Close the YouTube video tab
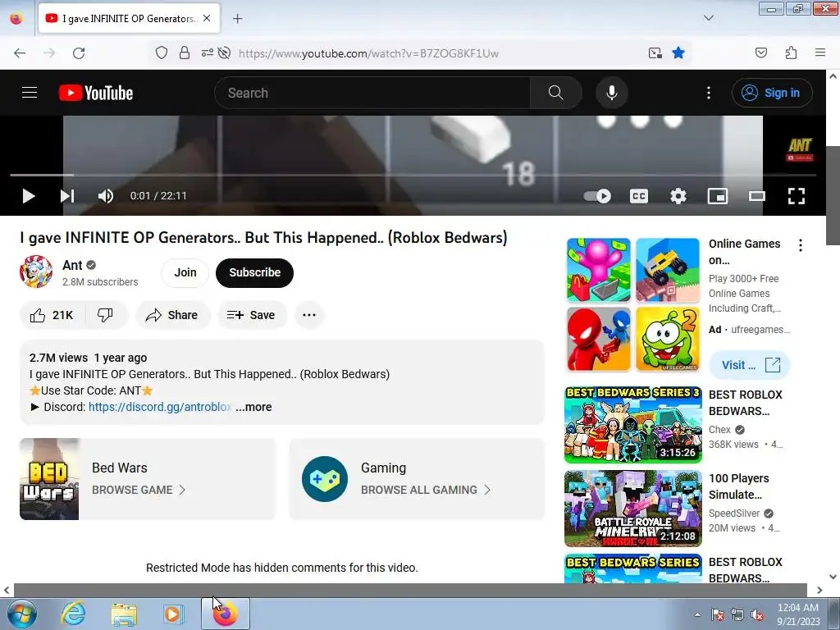The height and width of the screenshot is (630, 840). [x=207, y=18]
